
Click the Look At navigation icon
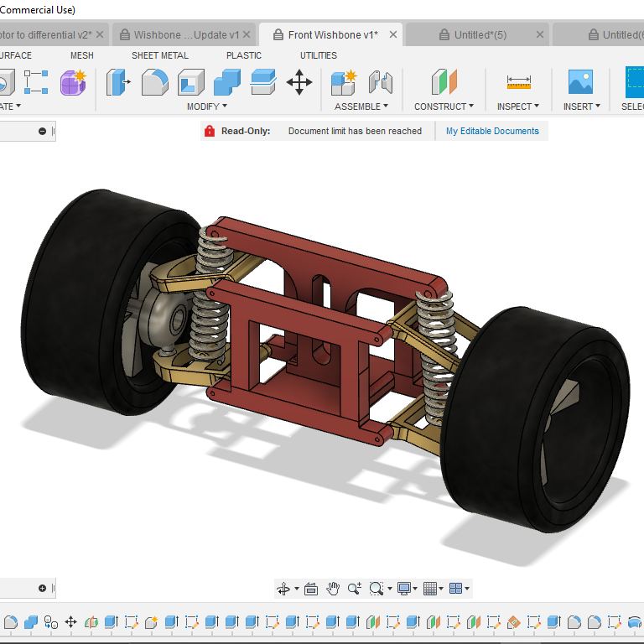(x=311, y=589)
